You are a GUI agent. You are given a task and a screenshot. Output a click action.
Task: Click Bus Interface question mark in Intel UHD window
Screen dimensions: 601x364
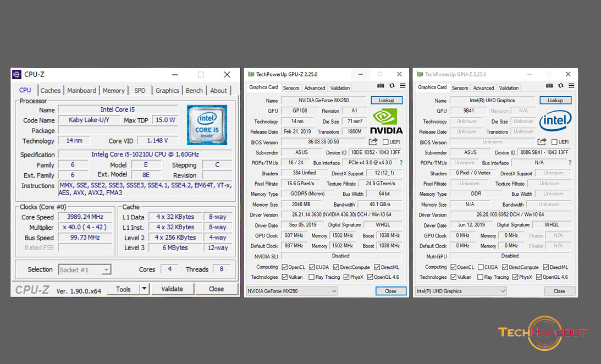point(570,162)
